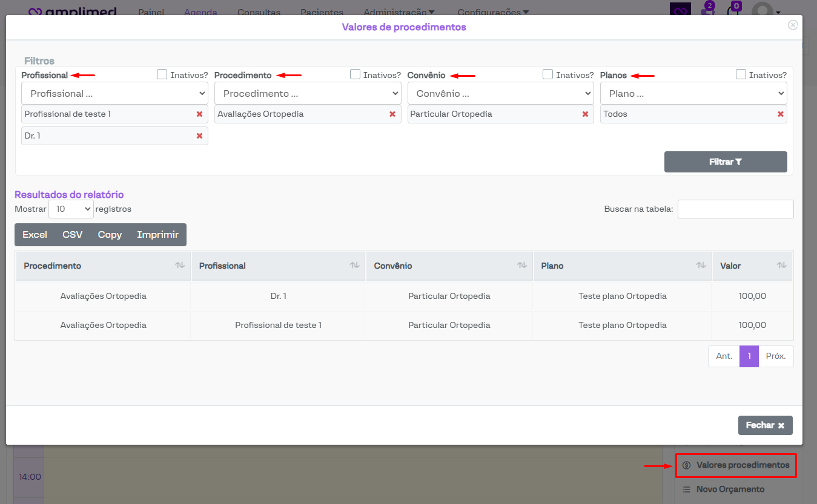Viewport: 817px width, 504px height.
Task: Remove the 'Profissional de teste 1' filter tag
Action: (x=199, y=114)
